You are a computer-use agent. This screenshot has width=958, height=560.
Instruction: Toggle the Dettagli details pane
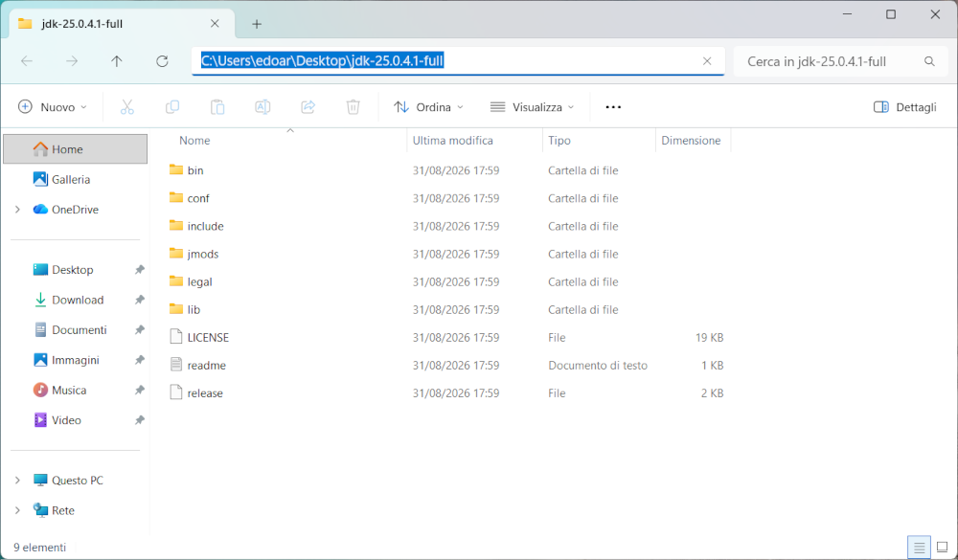[x=905, y=107]
